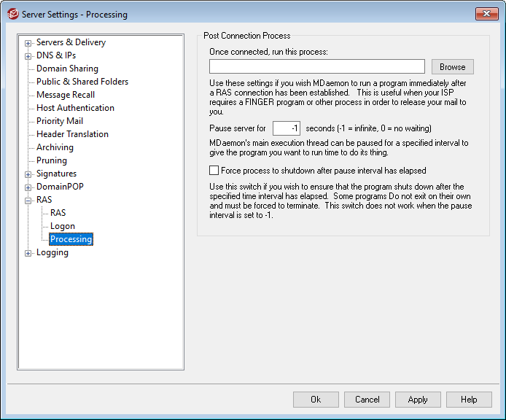Image resolution: width=506 pixels, height=420 pixels.
Task: Click the MDaemon icon in title bar
Action: 12,14
